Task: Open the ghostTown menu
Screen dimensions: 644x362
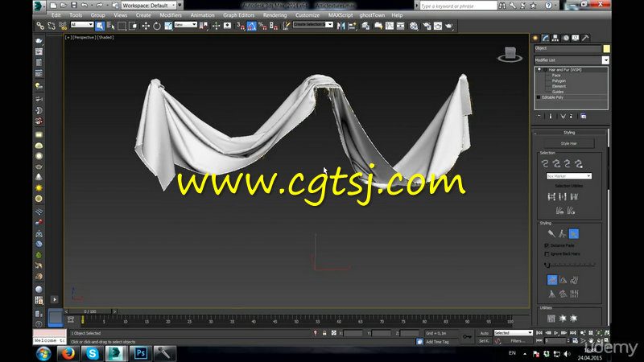Action: point(372,15)
